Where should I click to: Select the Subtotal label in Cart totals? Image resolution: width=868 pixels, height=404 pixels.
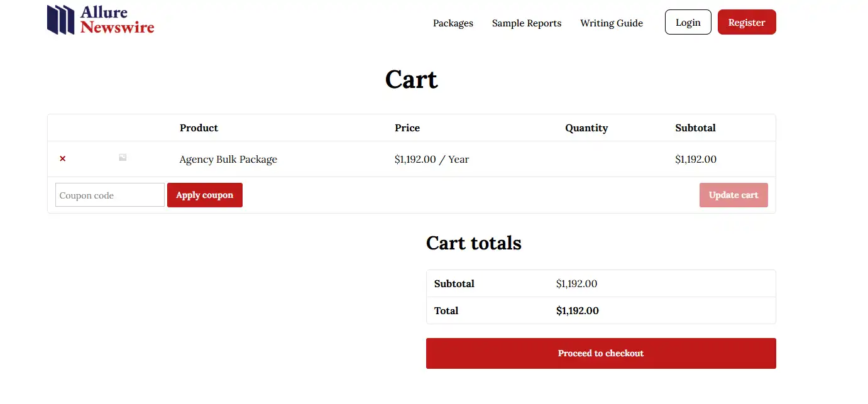454,283
